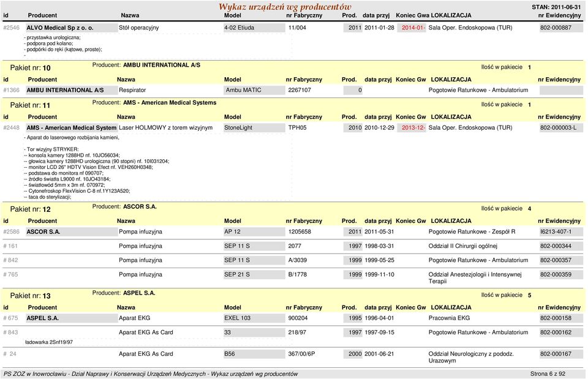
Task: Select serial number '900204'
Action: point(298,318)
